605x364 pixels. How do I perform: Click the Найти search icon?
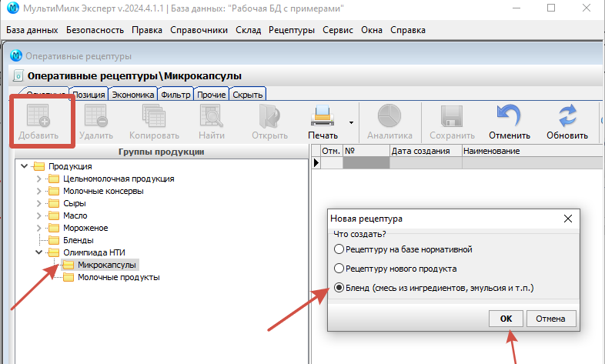[x=211, y=116]
